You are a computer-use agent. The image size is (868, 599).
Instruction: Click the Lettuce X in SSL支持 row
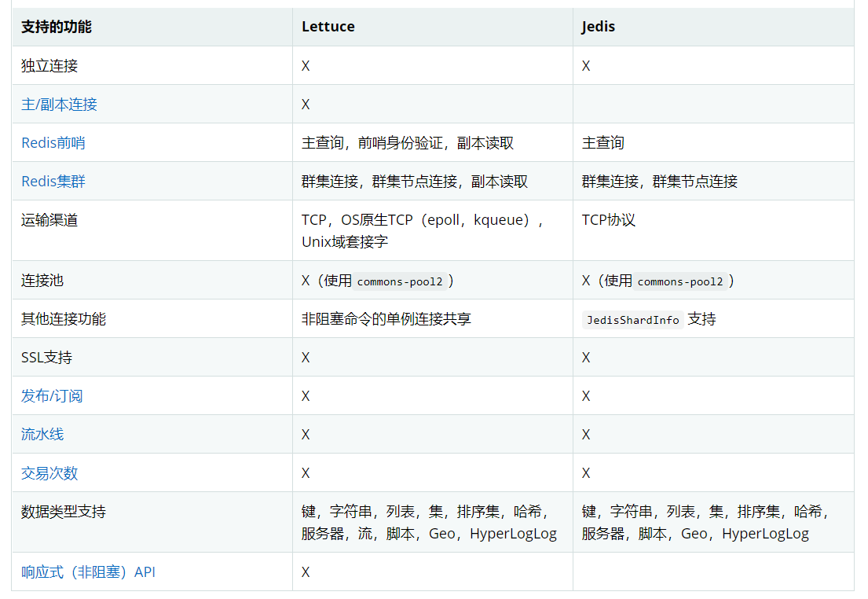306,358
